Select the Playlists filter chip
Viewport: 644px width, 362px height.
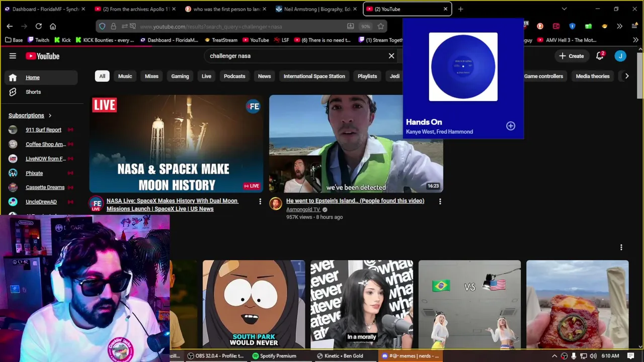[x=367, y=76]
